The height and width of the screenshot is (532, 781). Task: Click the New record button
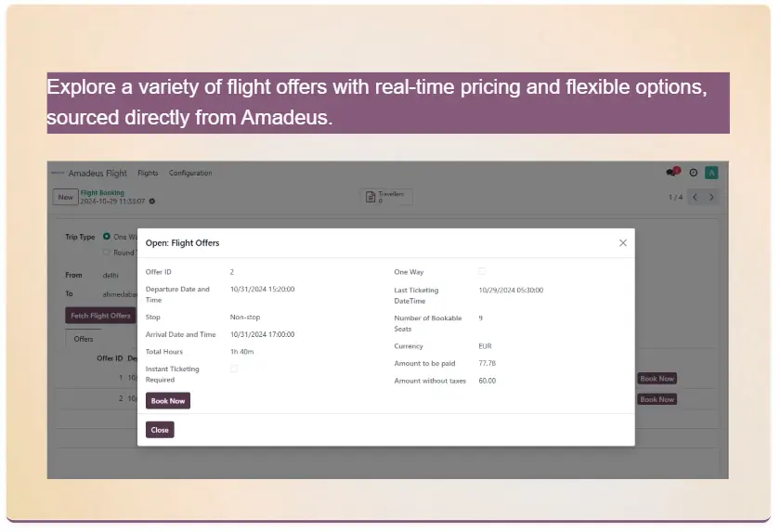(x=66, y=197)
